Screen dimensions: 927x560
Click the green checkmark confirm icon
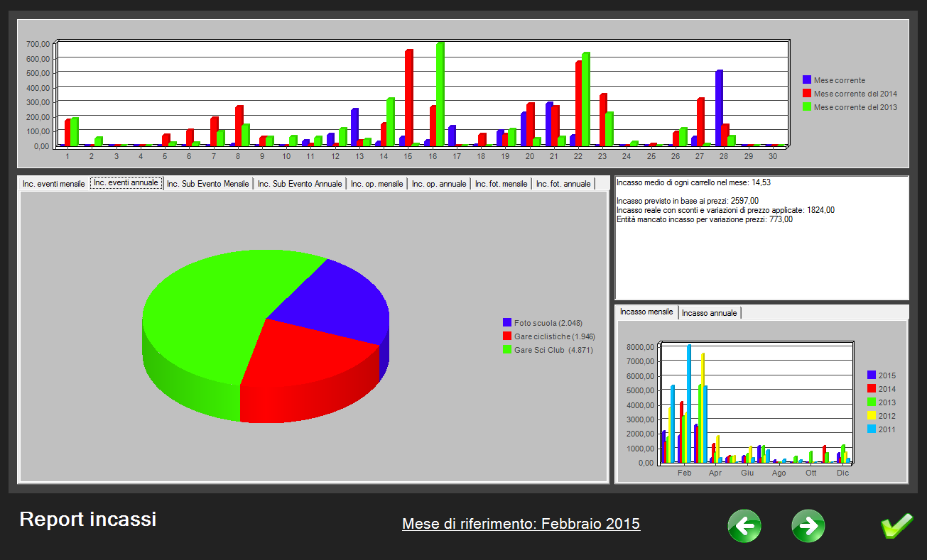pos(896,526)
